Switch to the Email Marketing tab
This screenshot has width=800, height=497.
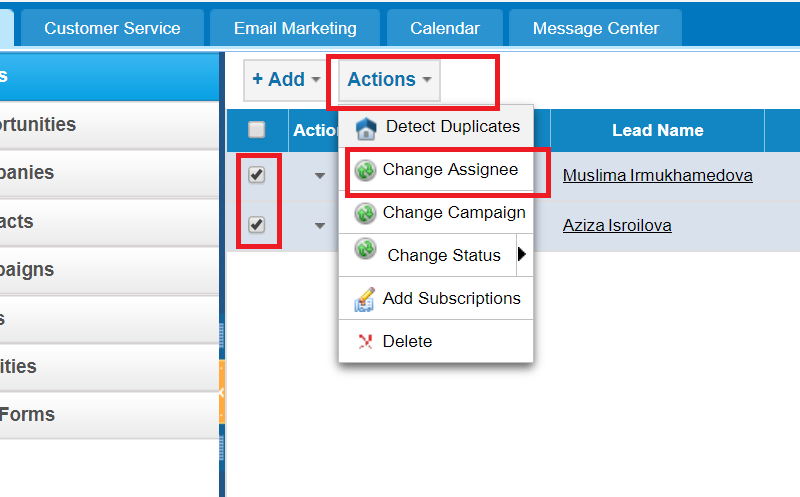click(x=295, y=28)
